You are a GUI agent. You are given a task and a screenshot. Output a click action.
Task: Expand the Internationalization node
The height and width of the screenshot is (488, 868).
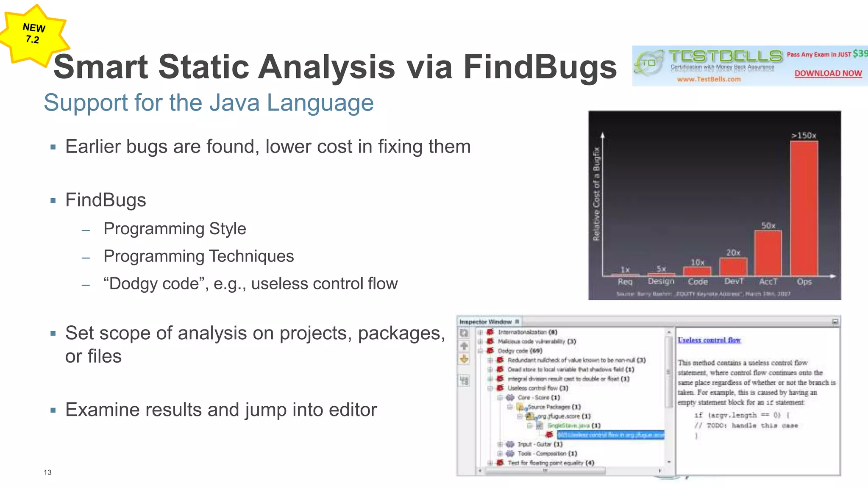point(480,332)
